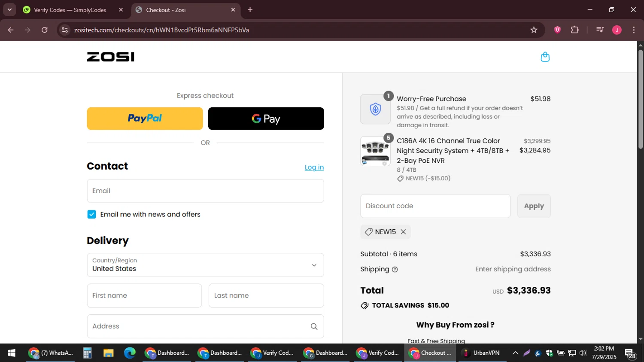Click the NEW15 (-$15.00) line item text
This screenshot has width=644, height=362.
point(428,179)
